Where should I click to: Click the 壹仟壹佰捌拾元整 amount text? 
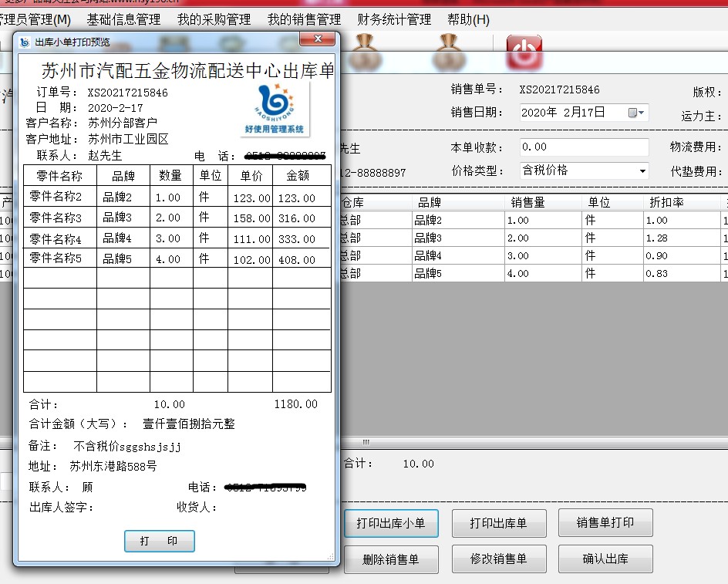(188, 424)
